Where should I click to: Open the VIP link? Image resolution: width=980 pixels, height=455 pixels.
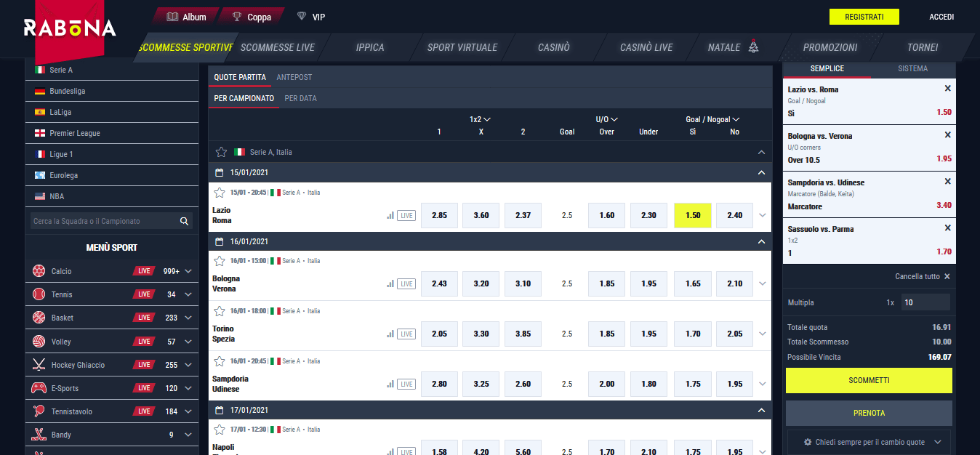coord(311,17)
